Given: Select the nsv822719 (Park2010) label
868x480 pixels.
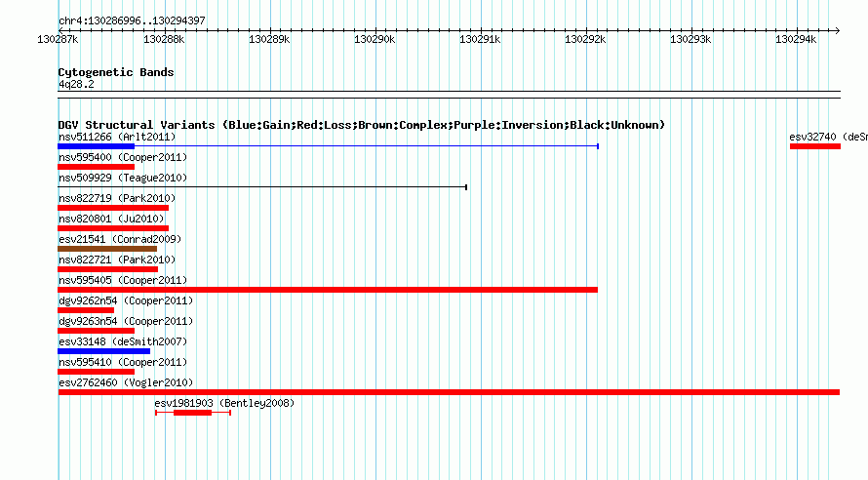Looking at the screenshot, I should [x=117, y=198].
